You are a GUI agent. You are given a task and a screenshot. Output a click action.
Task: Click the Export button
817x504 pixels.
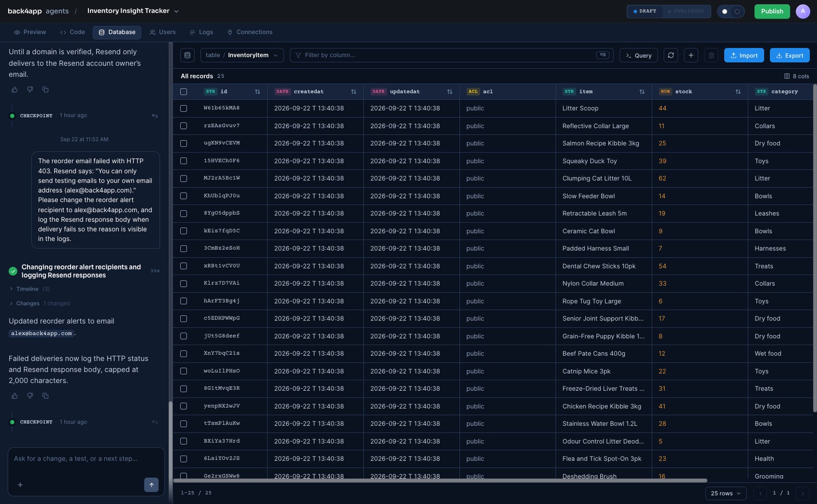(789, 55)
